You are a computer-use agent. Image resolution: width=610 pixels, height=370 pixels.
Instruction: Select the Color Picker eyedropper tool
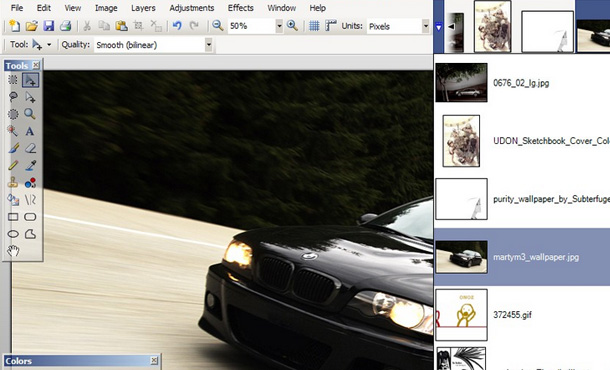(x=30, y=165)
